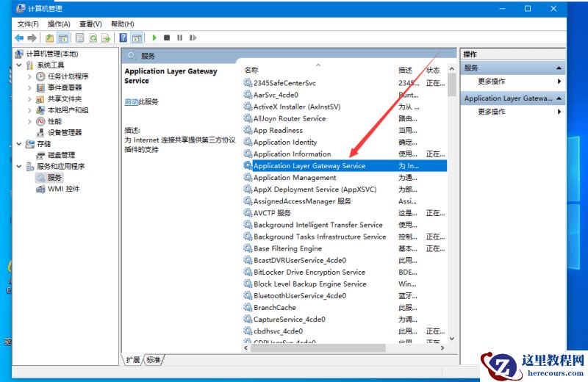Select Application Layer Gateway Service row

[345, 166]
